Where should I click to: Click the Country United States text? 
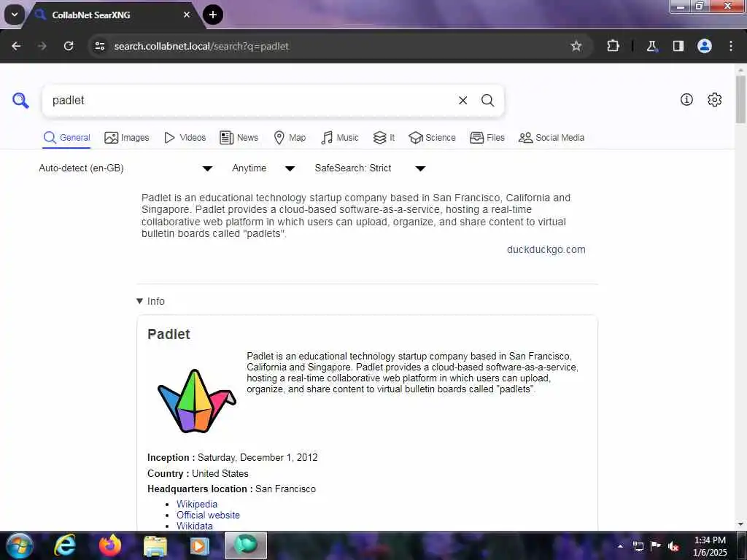coord(220,473)
